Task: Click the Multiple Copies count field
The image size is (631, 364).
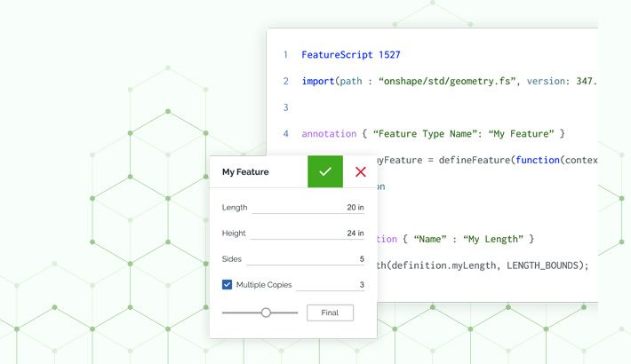Action: tap(330, 285)
